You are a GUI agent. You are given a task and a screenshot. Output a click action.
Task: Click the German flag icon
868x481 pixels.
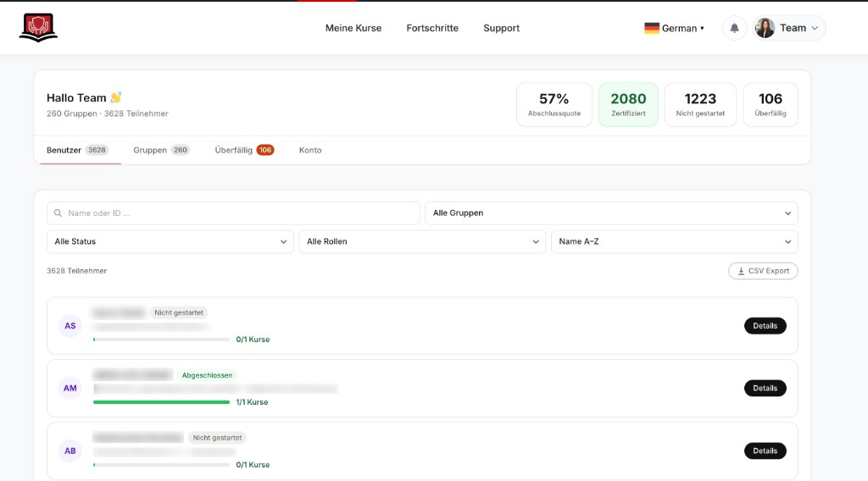point(652,28)
